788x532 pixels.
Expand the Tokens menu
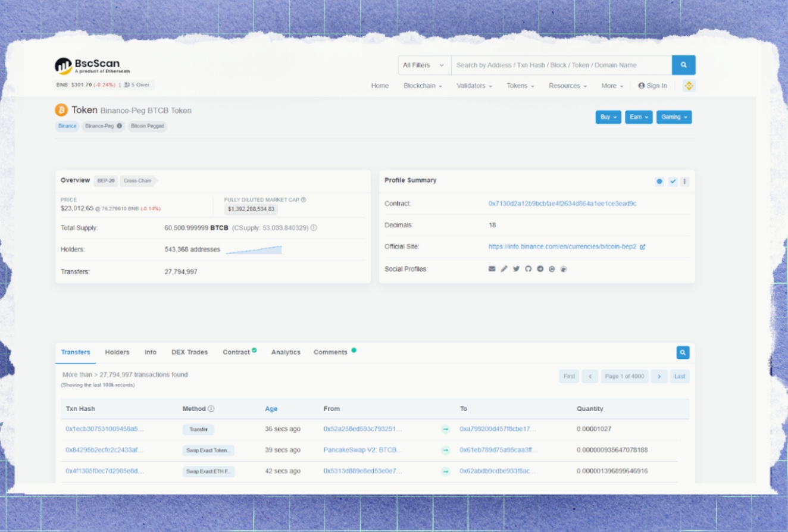(520, 86)
